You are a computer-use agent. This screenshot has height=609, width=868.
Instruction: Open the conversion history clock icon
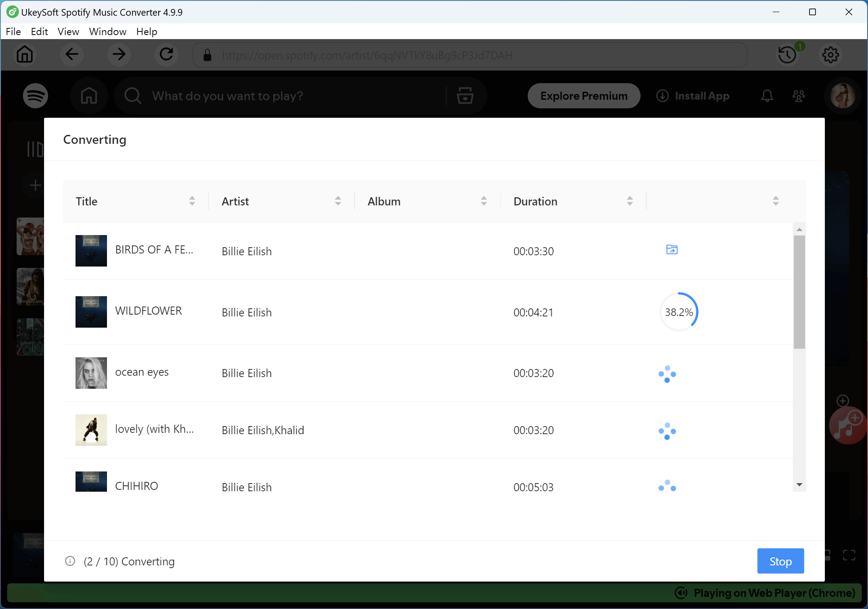[x=787, y=55]
